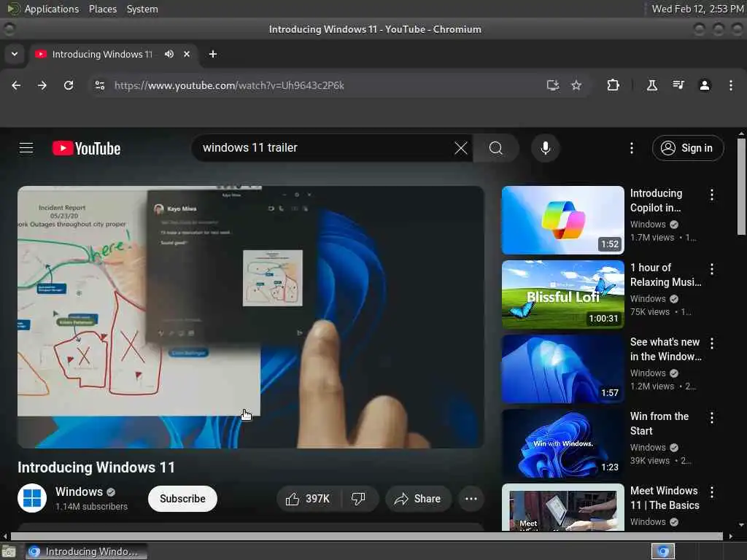Open more actions ellipsis next to Share
Viewport: 747px width, 560px height.
click(471, 499)
